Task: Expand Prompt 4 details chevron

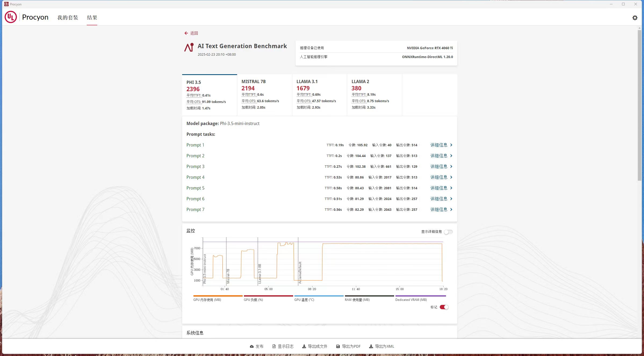Action: point(451,177)
